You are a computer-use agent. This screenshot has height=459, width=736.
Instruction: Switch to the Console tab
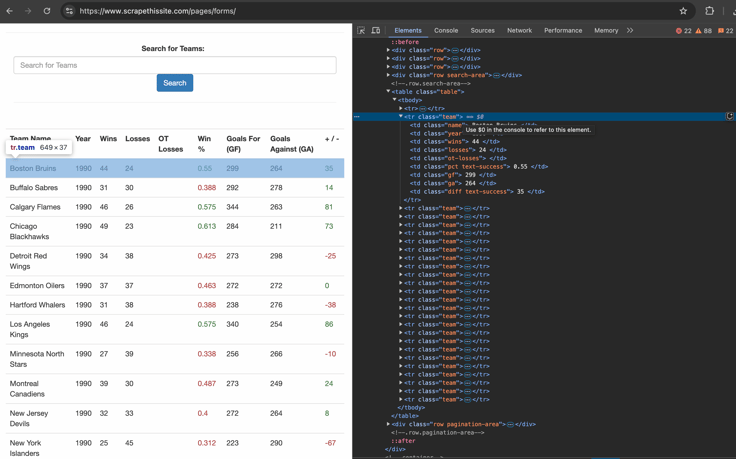point(446,31)
